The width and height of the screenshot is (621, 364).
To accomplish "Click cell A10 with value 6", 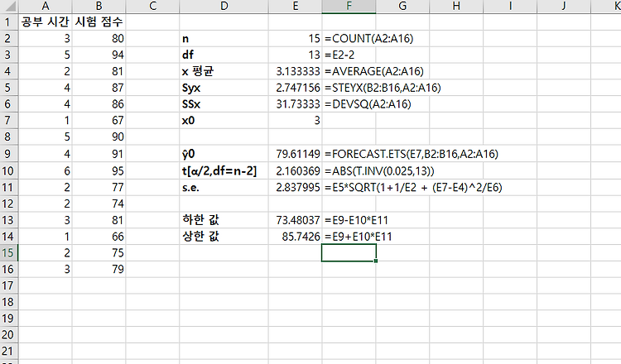I will [46, 171].
